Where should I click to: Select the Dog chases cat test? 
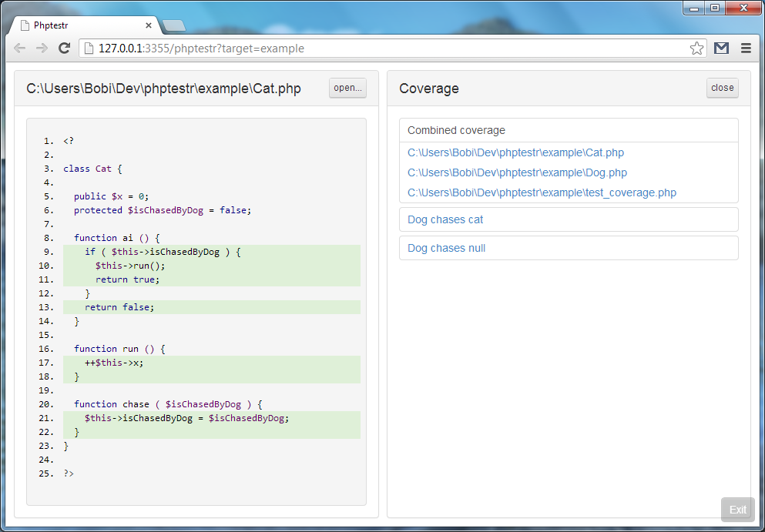click(x=445, y=219)
